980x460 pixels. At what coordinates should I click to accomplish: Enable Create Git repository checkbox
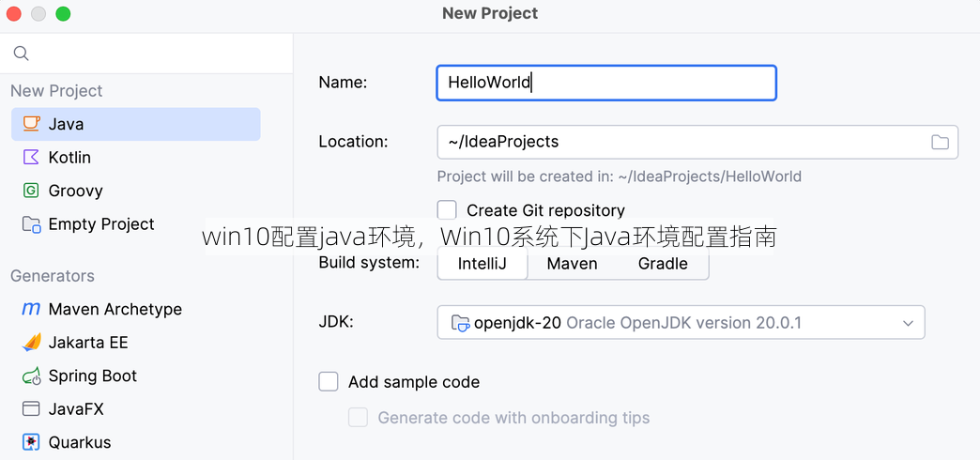447,210
